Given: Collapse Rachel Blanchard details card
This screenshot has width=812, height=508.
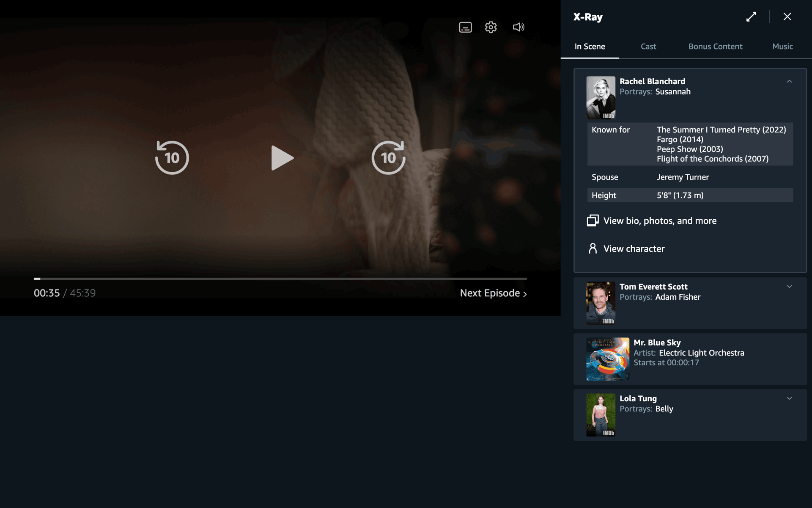Looking at the screenshot, I should [x=789, y=81].
